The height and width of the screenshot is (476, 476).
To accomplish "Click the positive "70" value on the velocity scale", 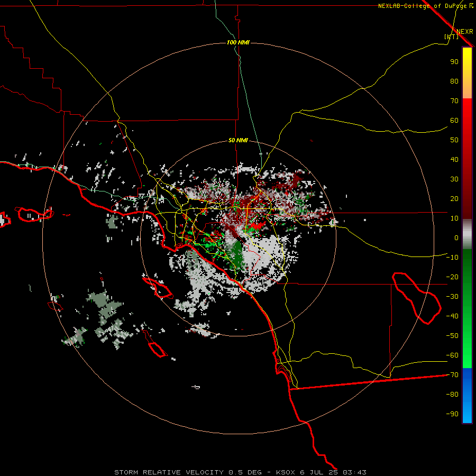I will [454, 101].
